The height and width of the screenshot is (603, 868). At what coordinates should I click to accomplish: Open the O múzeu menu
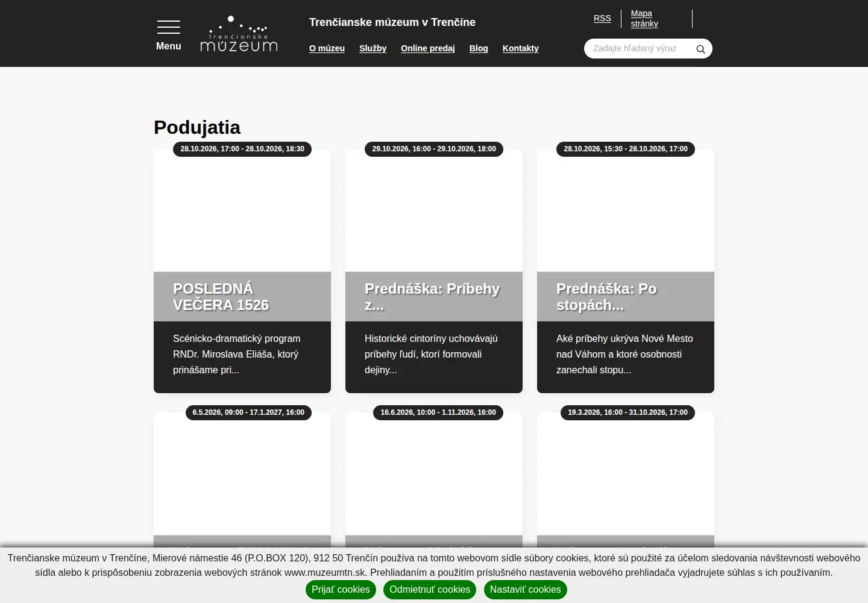point(327,48)
